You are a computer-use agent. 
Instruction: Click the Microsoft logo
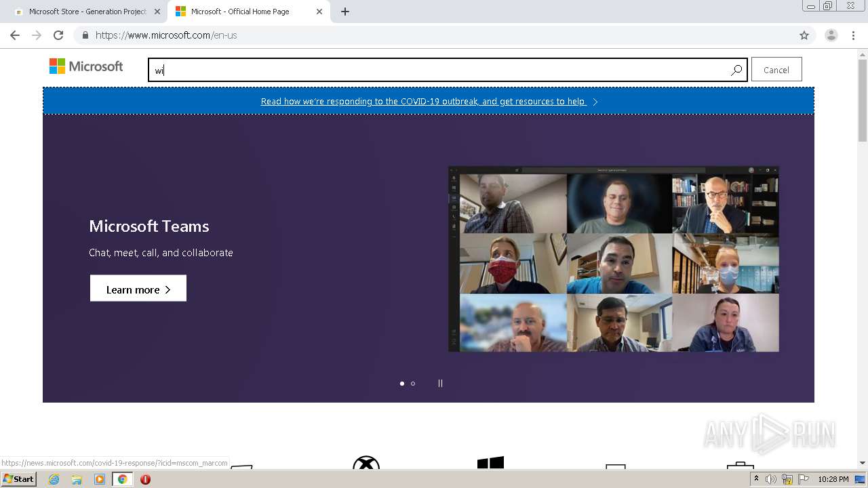[x=86, y=66]
